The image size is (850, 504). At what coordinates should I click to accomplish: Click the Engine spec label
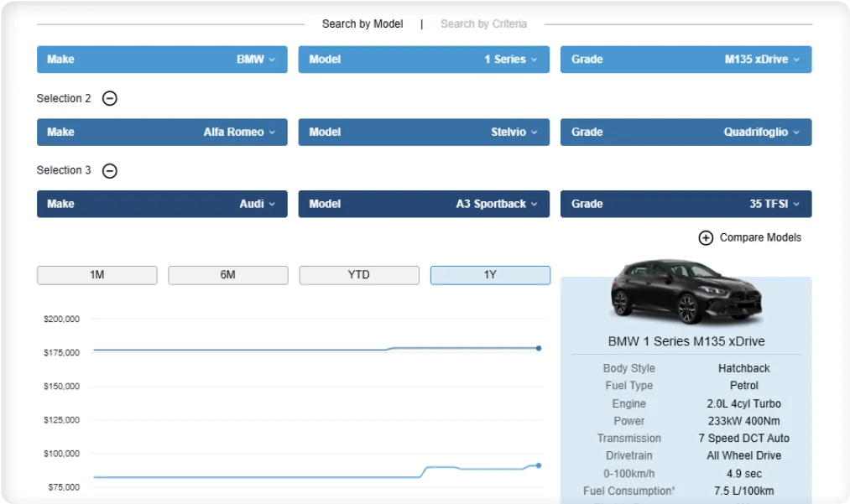click(x=628, y=403)
